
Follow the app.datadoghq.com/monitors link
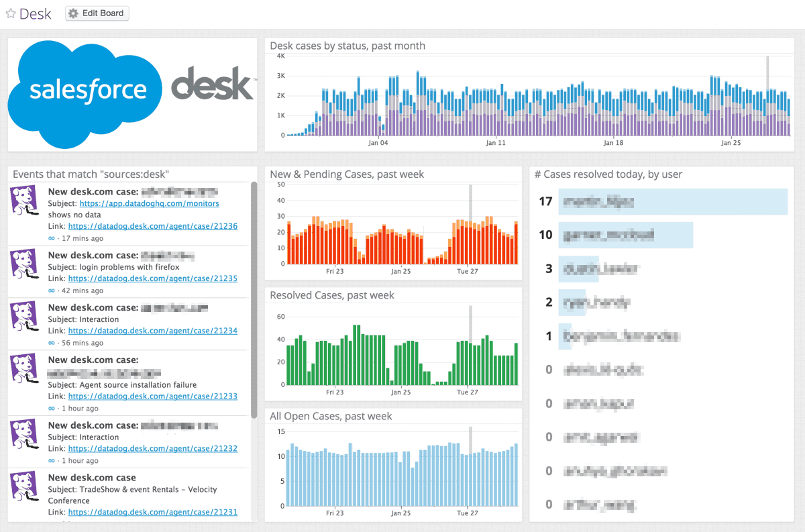[x=149, y=203]
